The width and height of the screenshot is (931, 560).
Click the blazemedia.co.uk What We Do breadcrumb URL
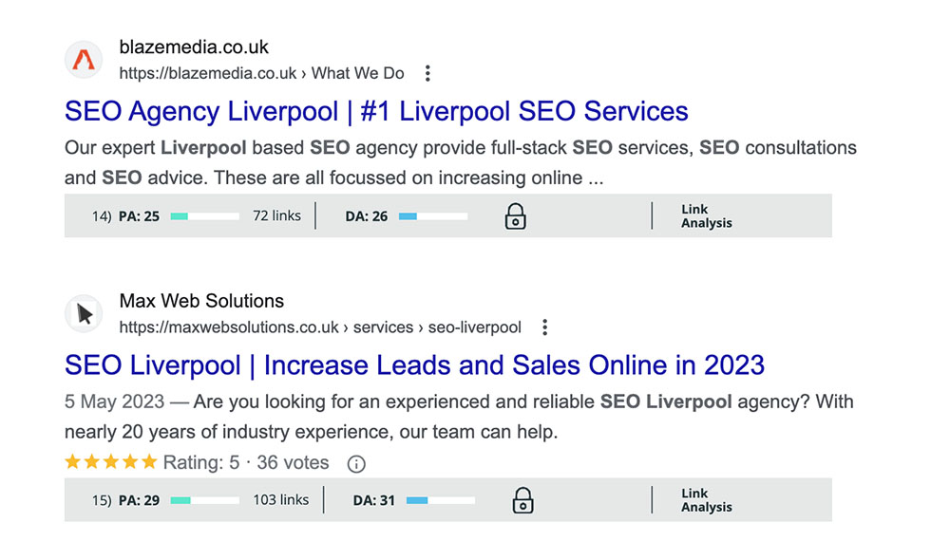click(x=262, y=74)
